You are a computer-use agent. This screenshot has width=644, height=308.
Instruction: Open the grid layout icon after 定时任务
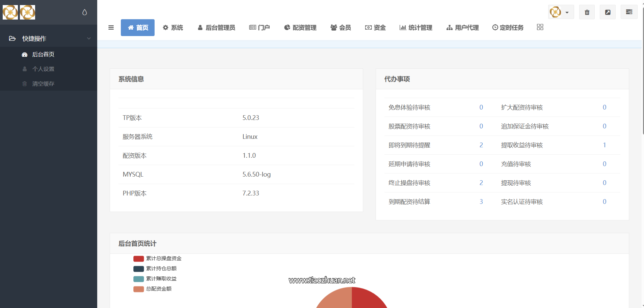tap(540, 27)
